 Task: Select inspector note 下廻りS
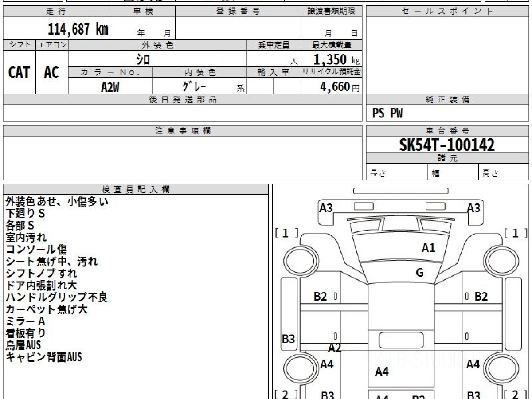tap(25, 214)
